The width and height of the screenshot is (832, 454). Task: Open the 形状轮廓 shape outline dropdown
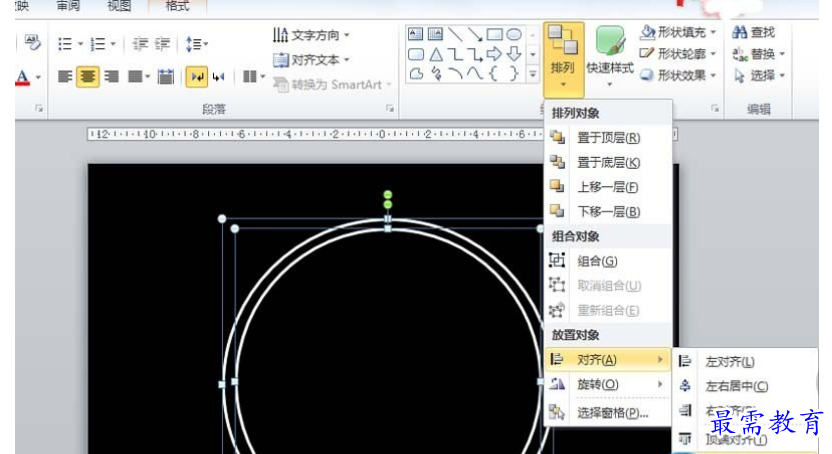click(678, 54)
